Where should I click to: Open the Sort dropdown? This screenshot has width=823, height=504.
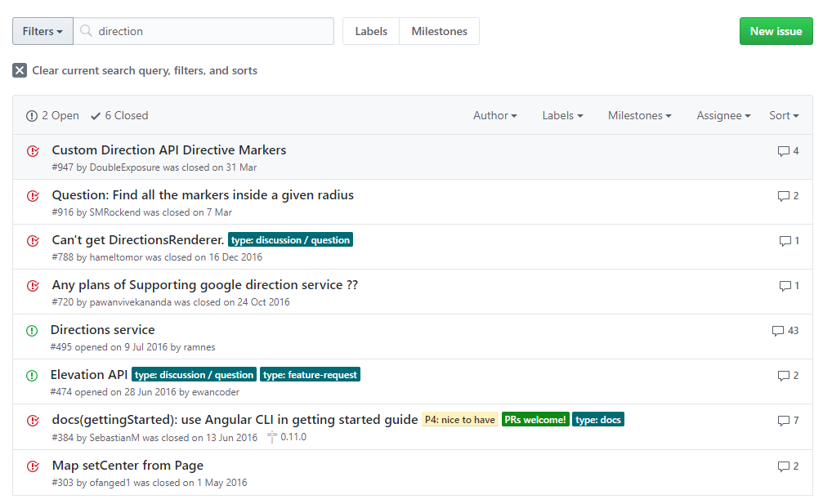tap(784, 115)
